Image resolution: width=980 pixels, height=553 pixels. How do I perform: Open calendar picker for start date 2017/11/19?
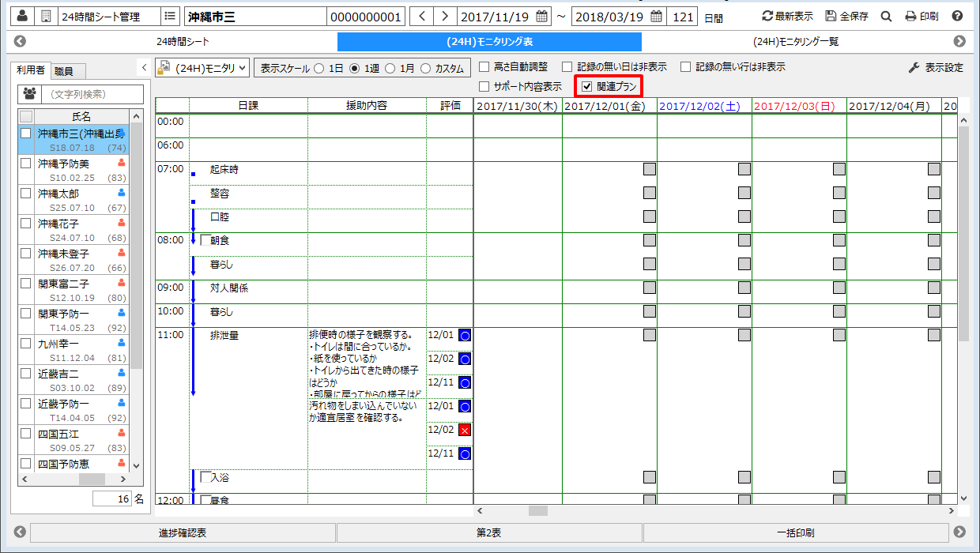541,16
